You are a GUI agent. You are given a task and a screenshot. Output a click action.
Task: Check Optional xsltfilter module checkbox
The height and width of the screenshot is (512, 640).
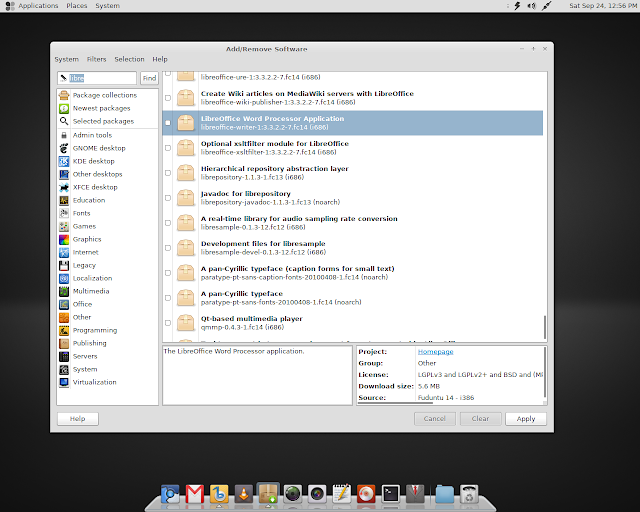coord(168,148)
